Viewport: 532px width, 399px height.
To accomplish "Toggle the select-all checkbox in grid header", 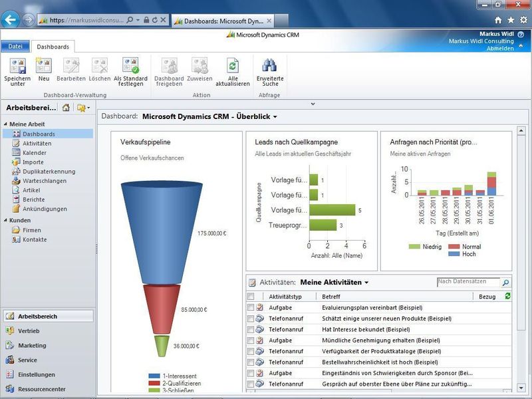I will [x=251, y=297].
